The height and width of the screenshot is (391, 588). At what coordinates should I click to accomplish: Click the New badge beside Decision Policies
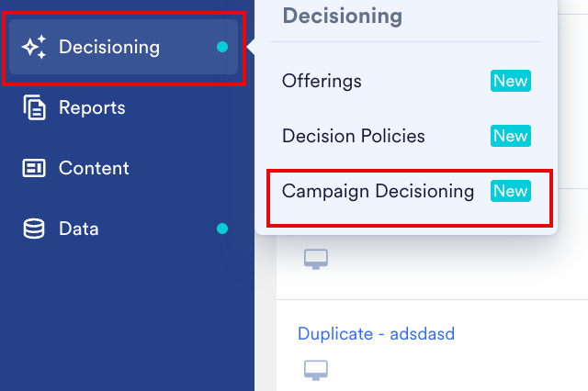[x=510, y=136]
